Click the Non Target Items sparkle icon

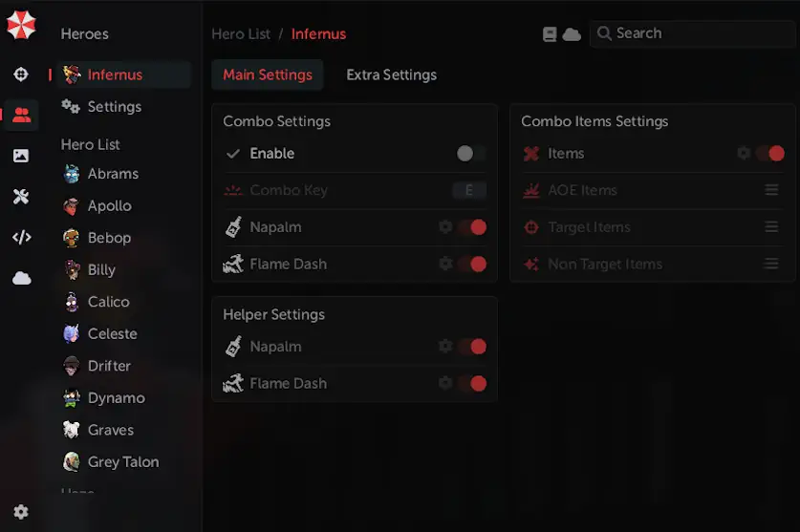[531, 264]
